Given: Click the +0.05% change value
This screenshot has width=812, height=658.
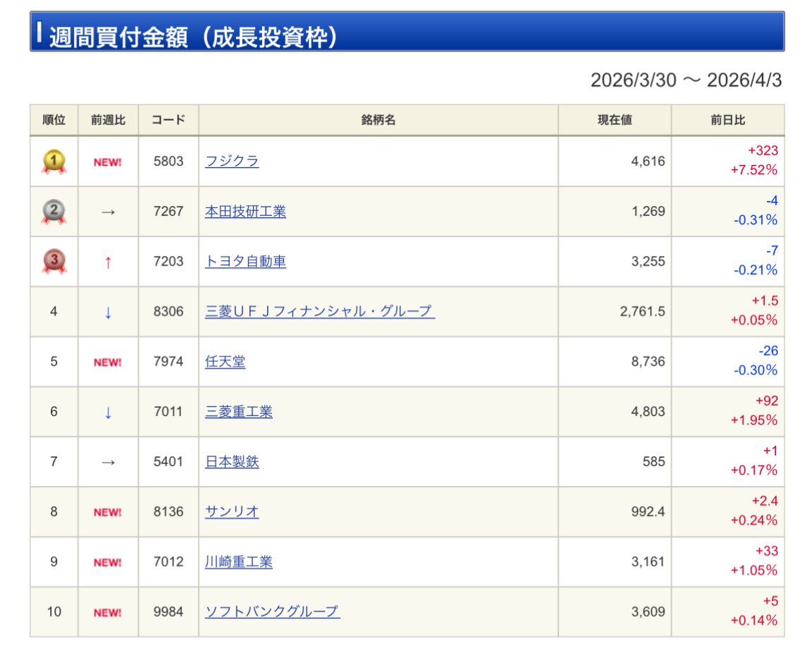Looking at the screenshot, I should (x=754, y=320).
